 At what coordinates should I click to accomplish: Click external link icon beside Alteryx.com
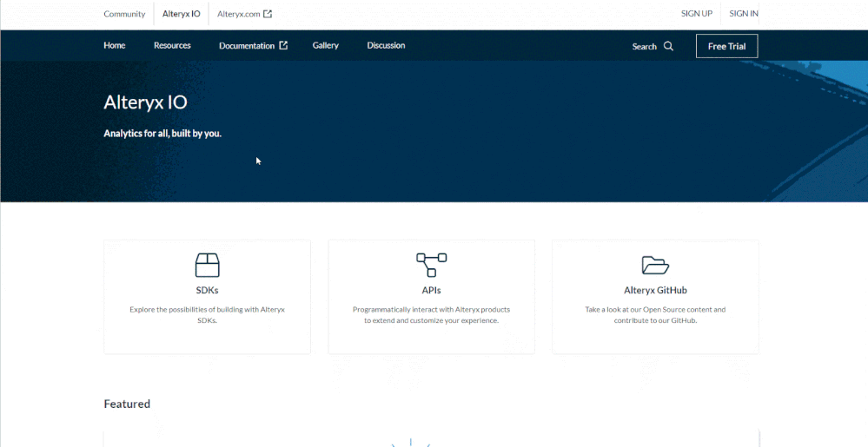tap(268, 14)
